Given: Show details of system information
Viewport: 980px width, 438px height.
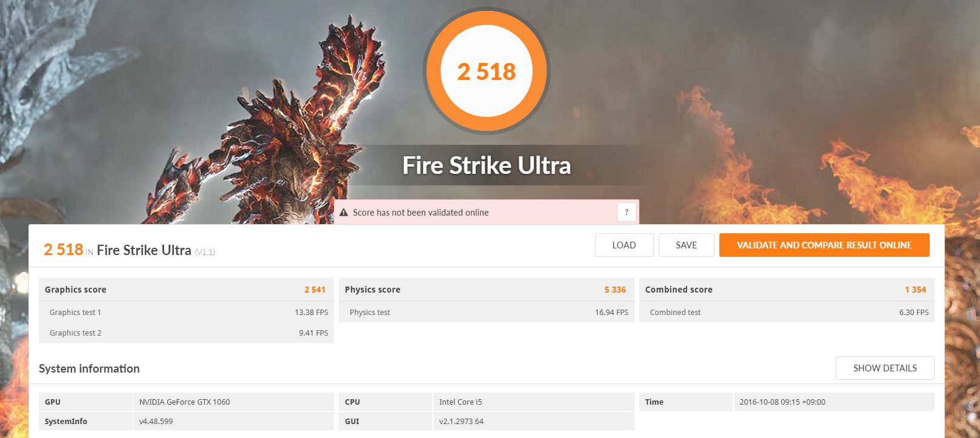Looking at the screenshot, I should tap(885, 368).
